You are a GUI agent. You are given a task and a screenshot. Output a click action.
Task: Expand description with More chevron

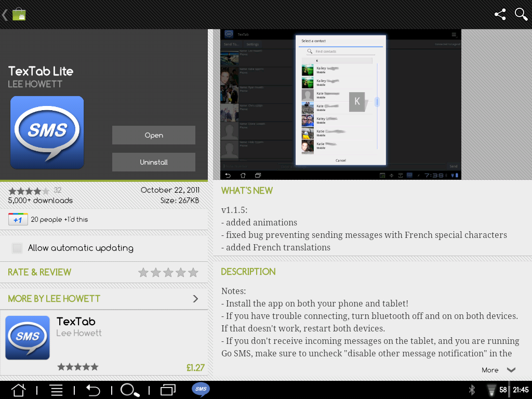[x=499, y=370]
